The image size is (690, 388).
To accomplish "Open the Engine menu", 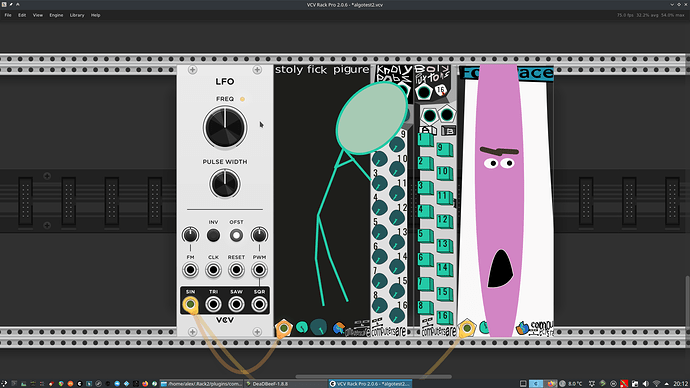I will (56, 15).
